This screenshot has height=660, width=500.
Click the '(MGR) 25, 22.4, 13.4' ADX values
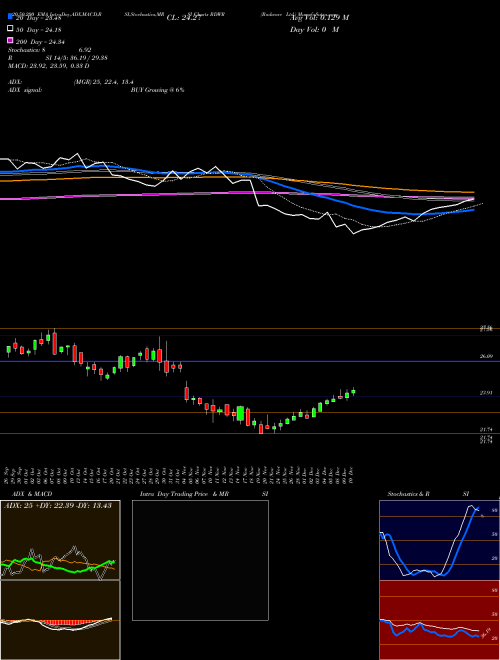[x=104, y=82]
